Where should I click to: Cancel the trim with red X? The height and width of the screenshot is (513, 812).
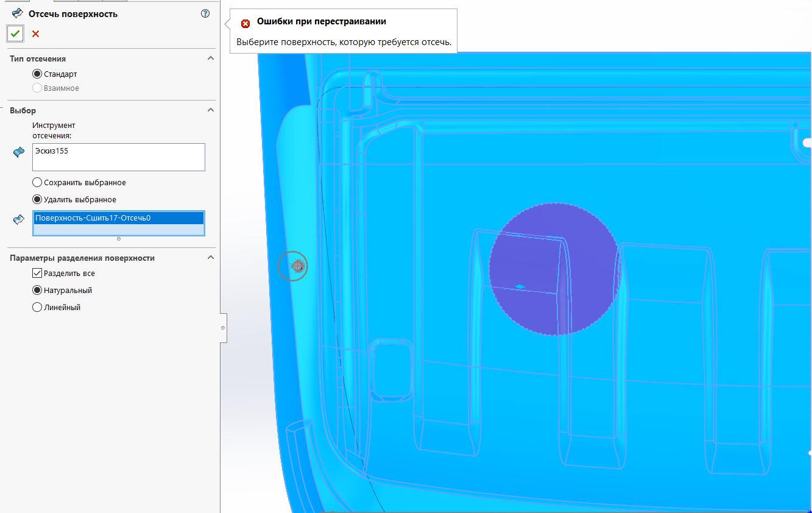tap(35, 34)
